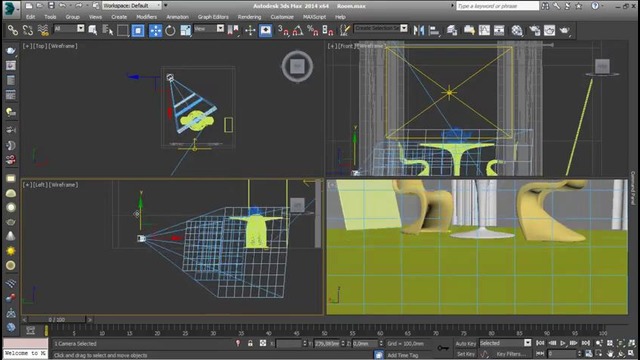The image size is (640, 360).
Task: Click the Y coordinate input field
Action: point(327,344)
